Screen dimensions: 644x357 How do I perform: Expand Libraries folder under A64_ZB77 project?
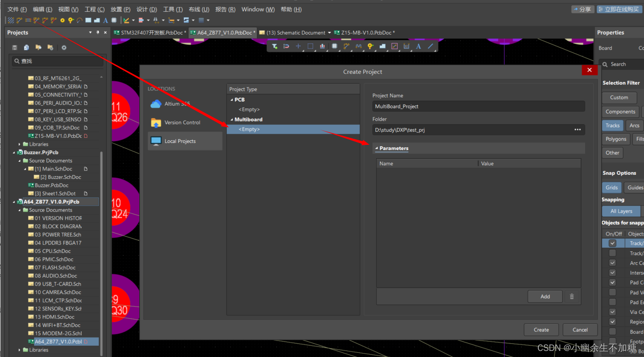pyautogui.click(x=20, y=350)
